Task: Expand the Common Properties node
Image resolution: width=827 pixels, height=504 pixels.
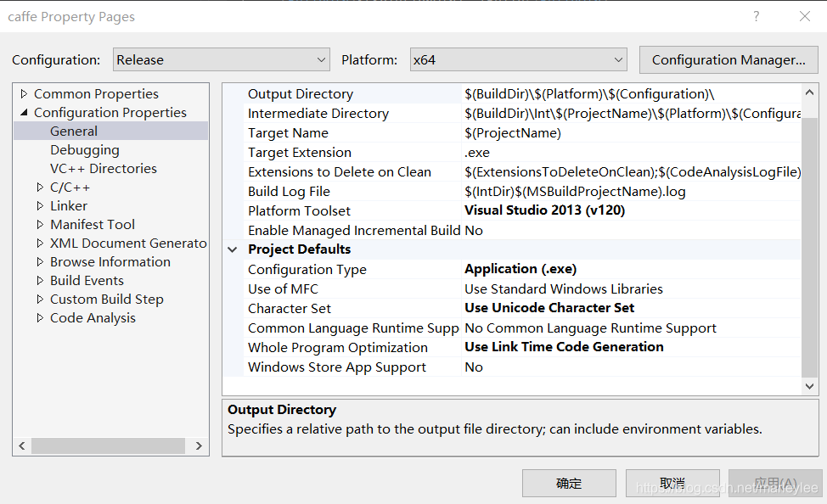Action: [x=24, y=94]
